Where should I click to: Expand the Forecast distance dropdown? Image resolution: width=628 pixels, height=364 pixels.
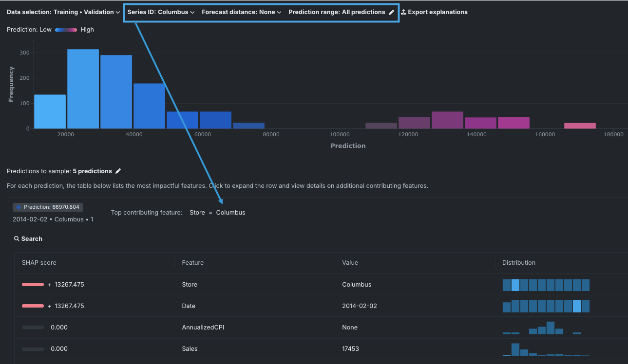pos(241,12)
